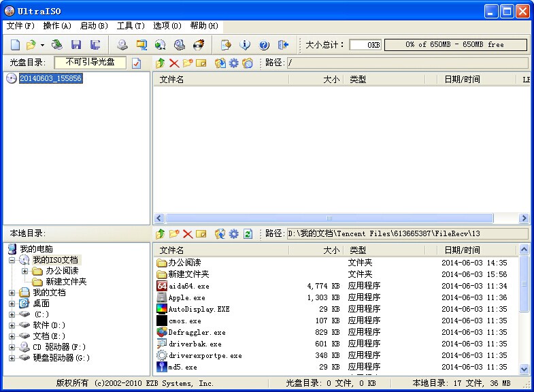The width and height of the screenshot is (534, 392).
Task: Click green Refresh icon in local toolbar
Action: coord(248,234)
